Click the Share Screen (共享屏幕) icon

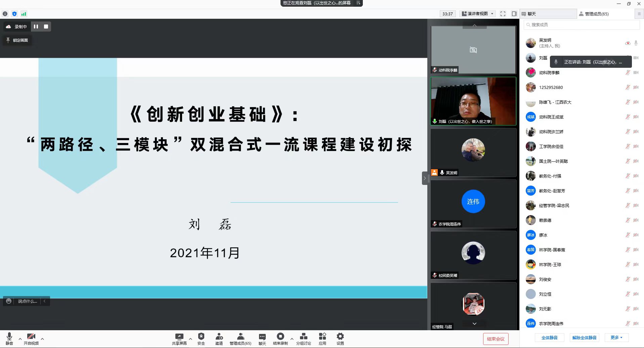179,337
